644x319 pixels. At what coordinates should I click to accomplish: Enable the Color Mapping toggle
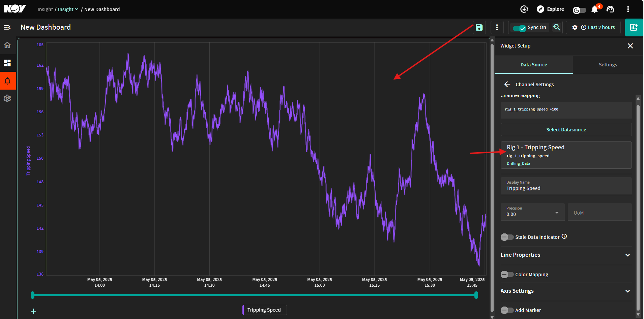coord(507,275)
